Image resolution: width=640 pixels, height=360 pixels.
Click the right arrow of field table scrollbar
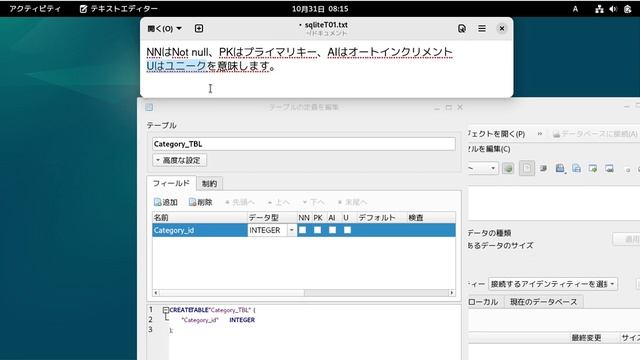[452, 293]
